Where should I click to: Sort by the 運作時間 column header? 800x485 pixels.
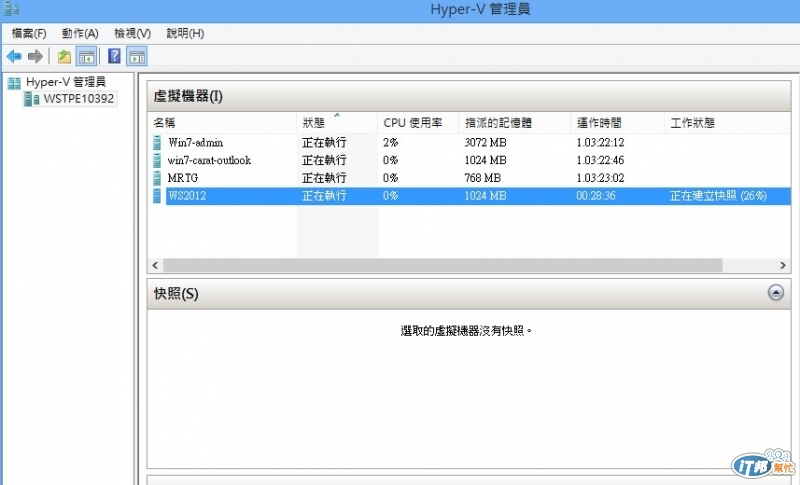pyautogui.click(x=617, y=123)
